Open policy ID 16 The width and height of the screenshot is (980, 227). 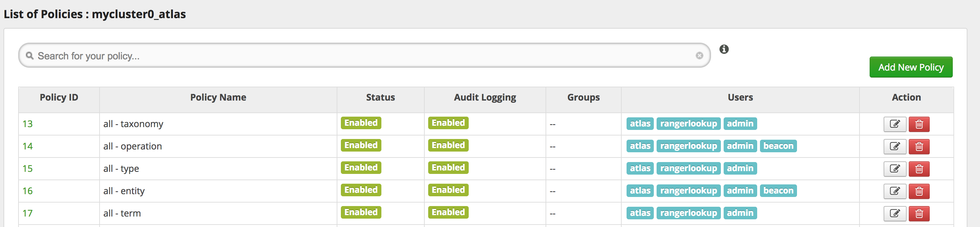pyautogui.click(x=27, y=191)
